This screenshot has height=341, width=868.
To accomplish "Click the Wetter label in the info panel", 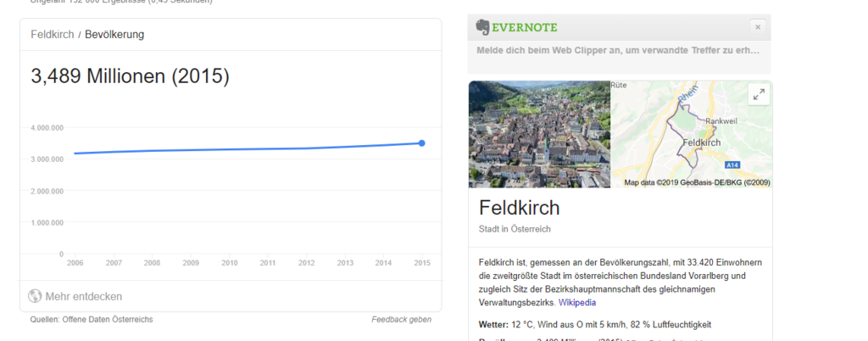I will pos(492,324).
